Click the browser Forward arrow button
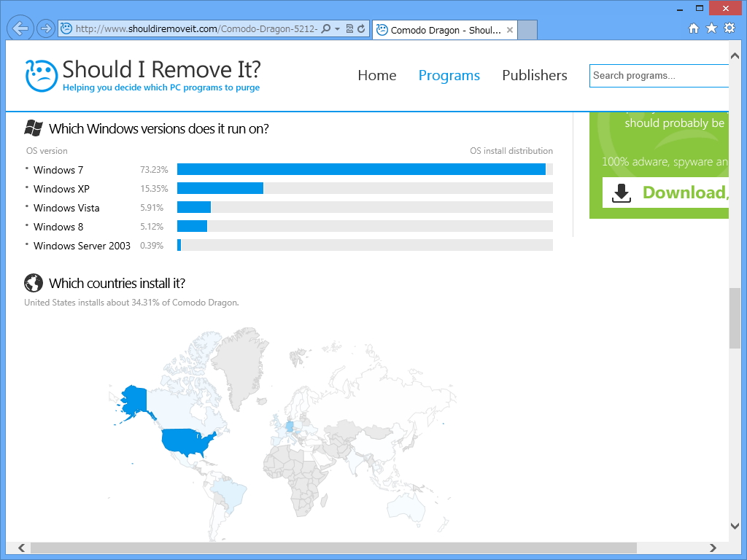 (46, 28)
